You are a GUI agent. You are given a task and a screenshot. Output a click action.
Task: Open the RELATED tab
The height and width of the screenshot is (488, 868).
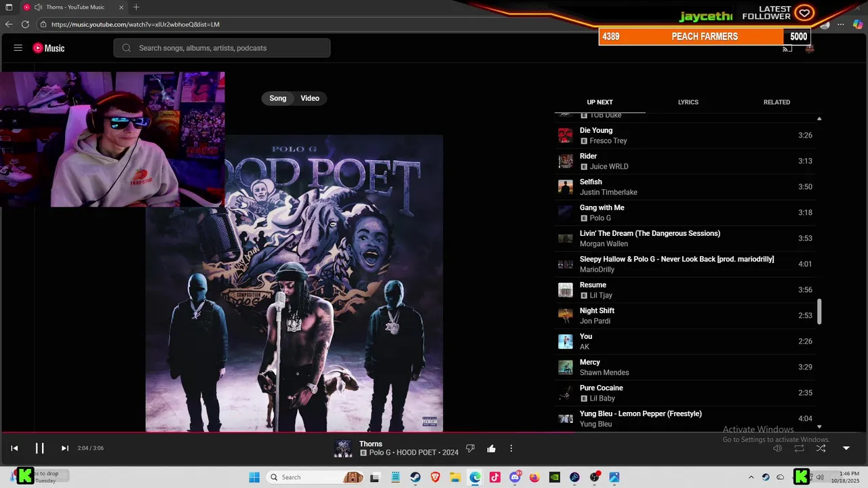click(x=777, y=102)
